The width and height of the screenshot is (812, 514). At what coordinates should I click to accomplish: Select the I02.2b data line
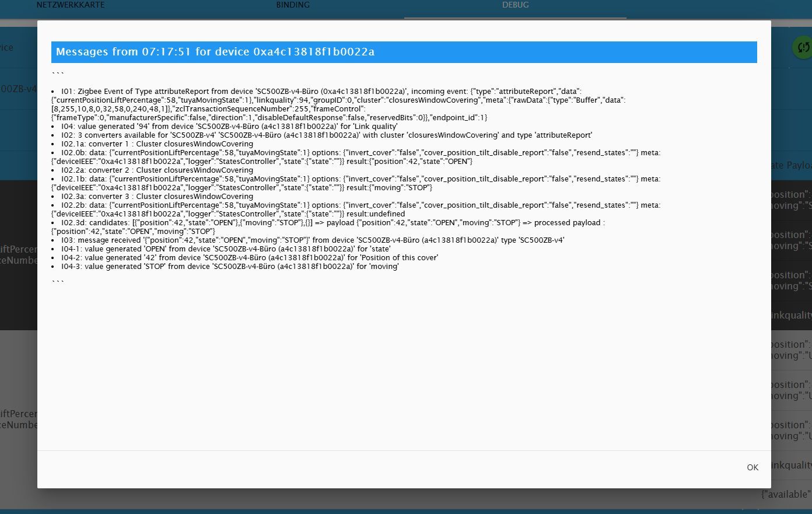(x=356, y=209)
